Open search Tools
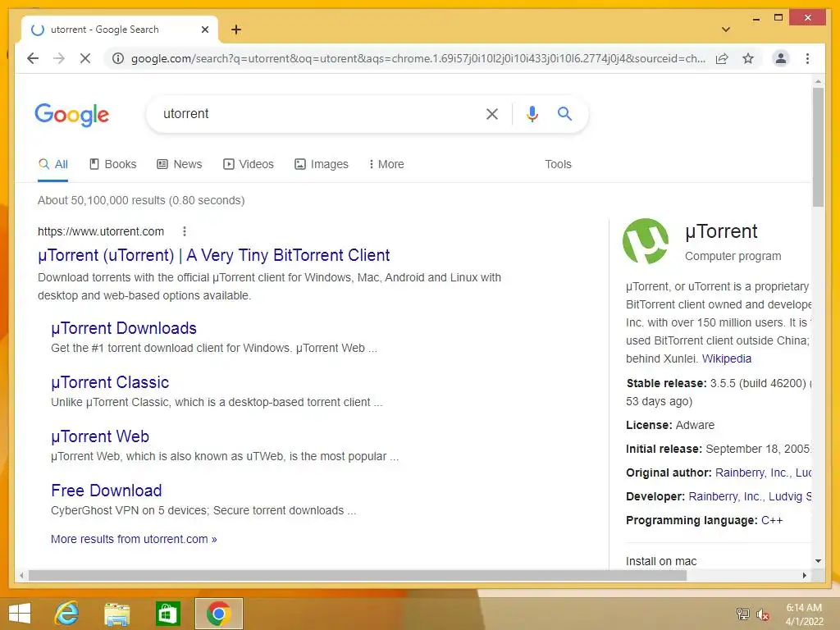This screenshot has width=840, height=630. [x=558, y=164]
